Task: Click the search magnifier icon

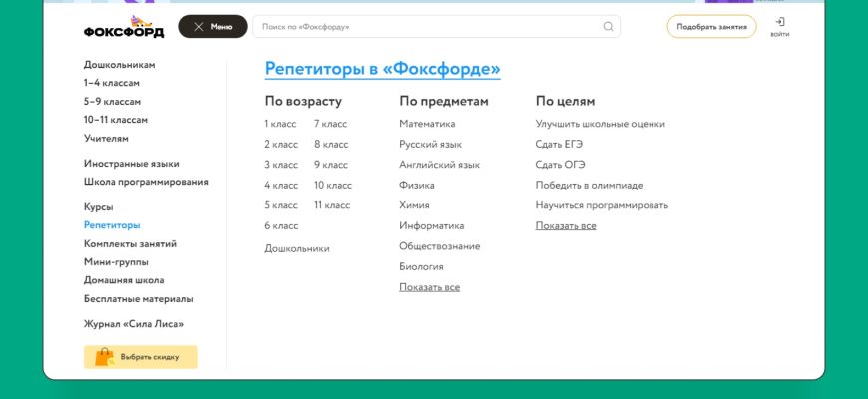Action: point(609,27)
